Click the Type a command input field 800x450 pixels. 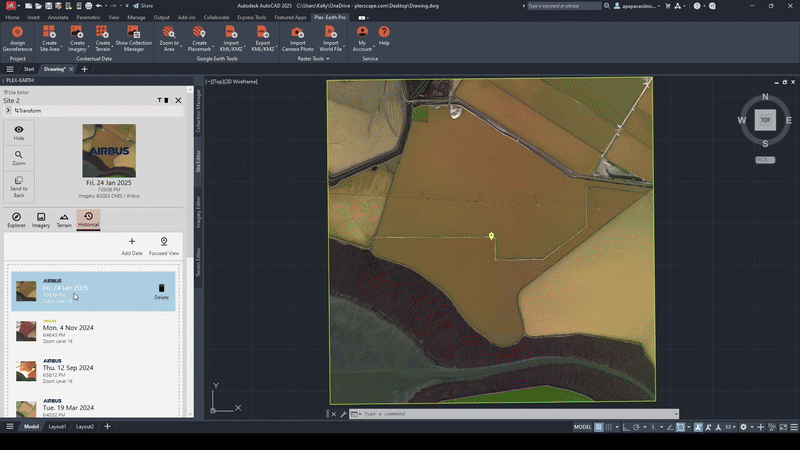pyautogui.click(x=514, y=414)
